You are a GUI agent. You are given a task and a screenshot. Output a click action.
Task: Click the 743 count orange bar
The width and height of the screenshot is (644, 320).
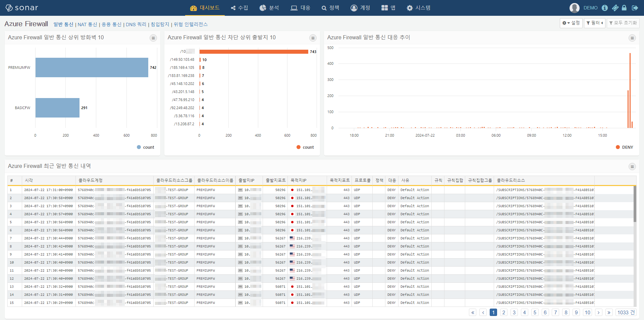click(254, 52)
